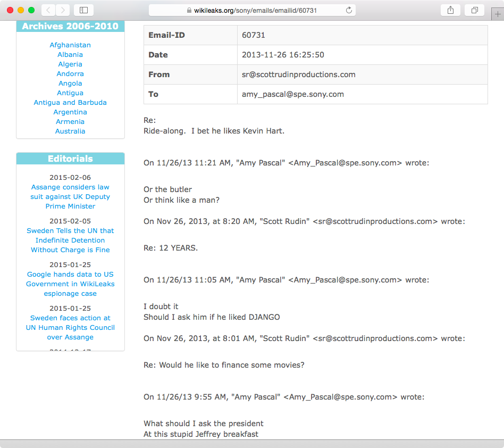The image size is (504, 448).
Task: Read editorial 'Sweden faces action at UN Human Rights Council'
Action: (x=70, y=327)
